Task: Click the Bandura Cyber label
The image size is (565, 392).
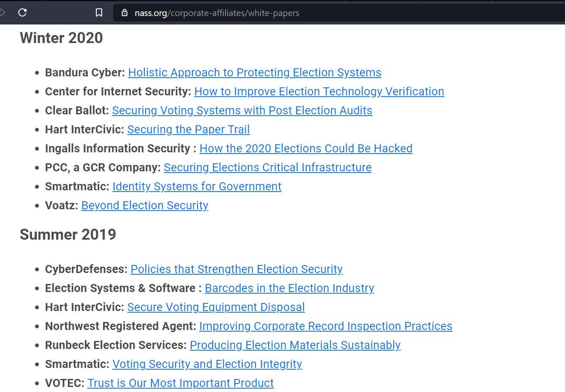Action: [x=85, y=73]
